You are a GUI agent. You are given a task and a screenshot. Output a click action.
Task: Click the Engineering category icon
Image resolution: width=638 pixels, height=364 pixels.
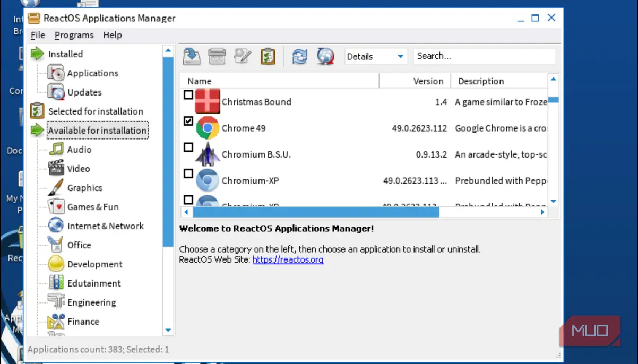(x=56, y=302)
